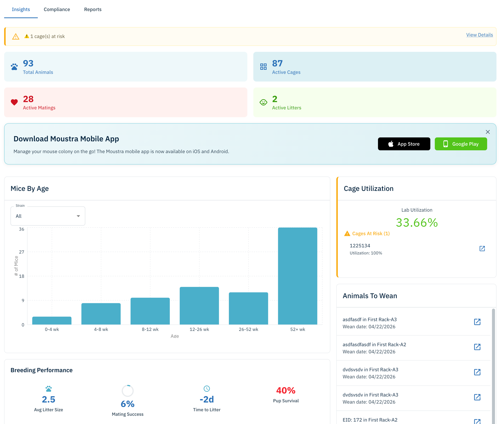Click the Google Play download button
This screenshot has height=424, width=504.
[x=461, y=144]
